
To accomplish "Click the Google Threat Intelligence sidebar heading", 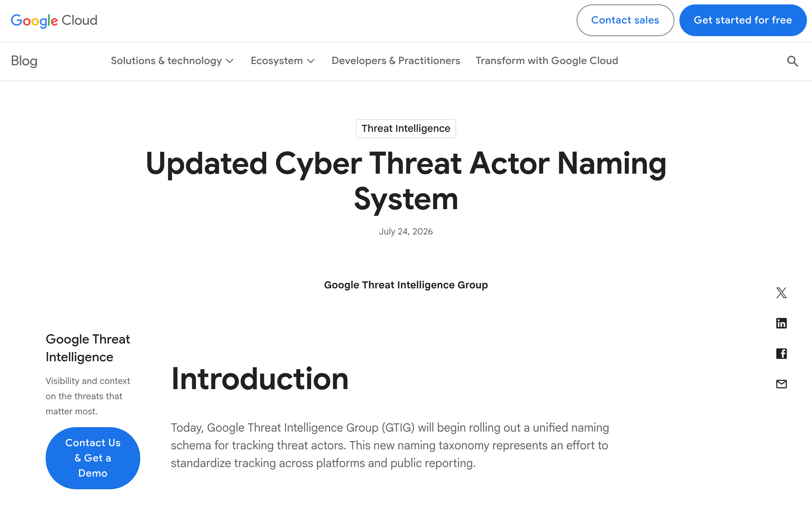I will click(x=88, y=348).
